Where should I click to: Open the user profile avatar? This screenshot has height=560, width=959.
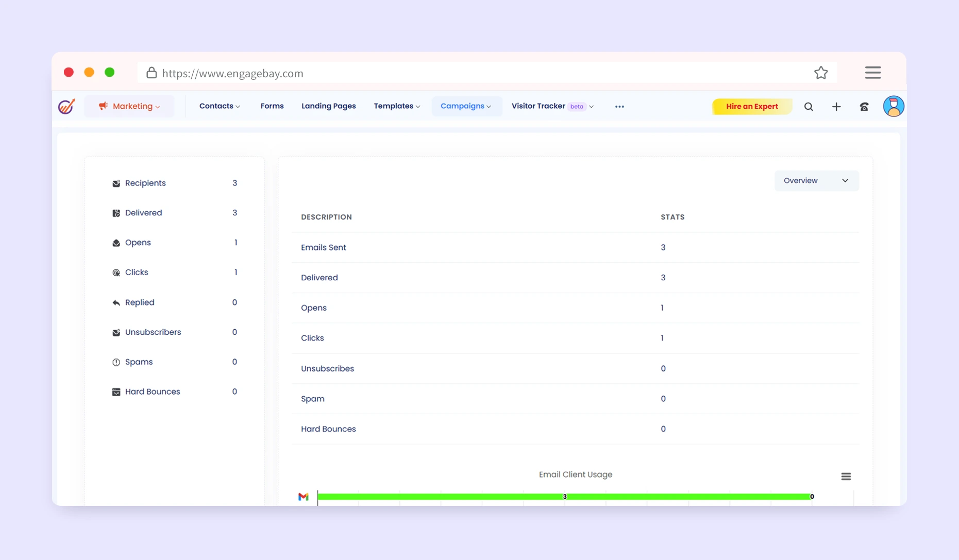pyautogui.click(x=893, y=106)
